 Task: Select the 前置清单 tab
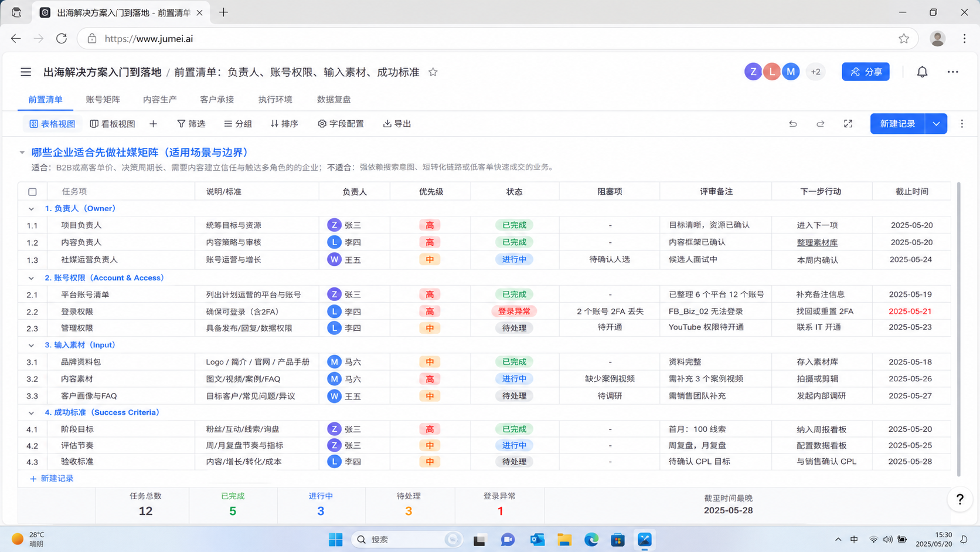coord(45,100)
